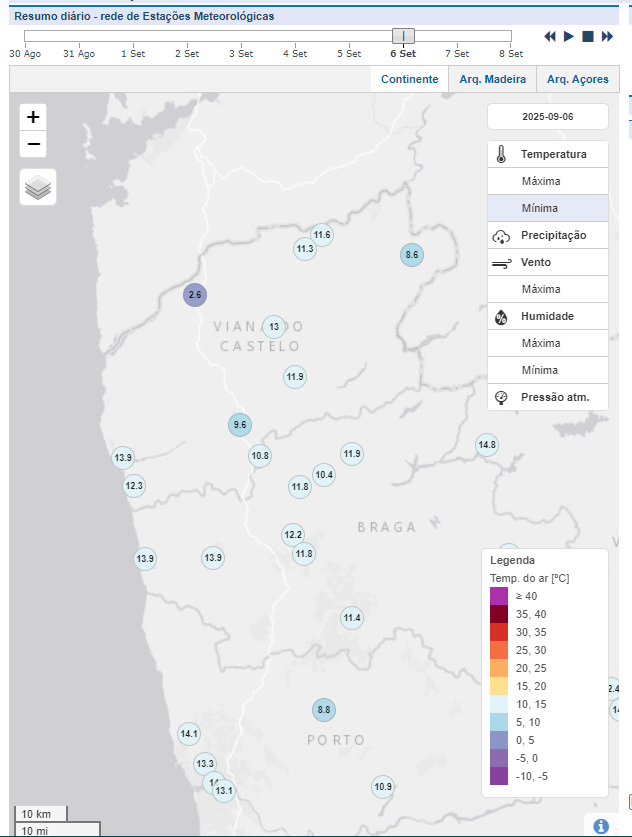Click the droplet Humidade icon
Image resolution: width=632 pixels, height=837 pixels.
coord(501,317)
